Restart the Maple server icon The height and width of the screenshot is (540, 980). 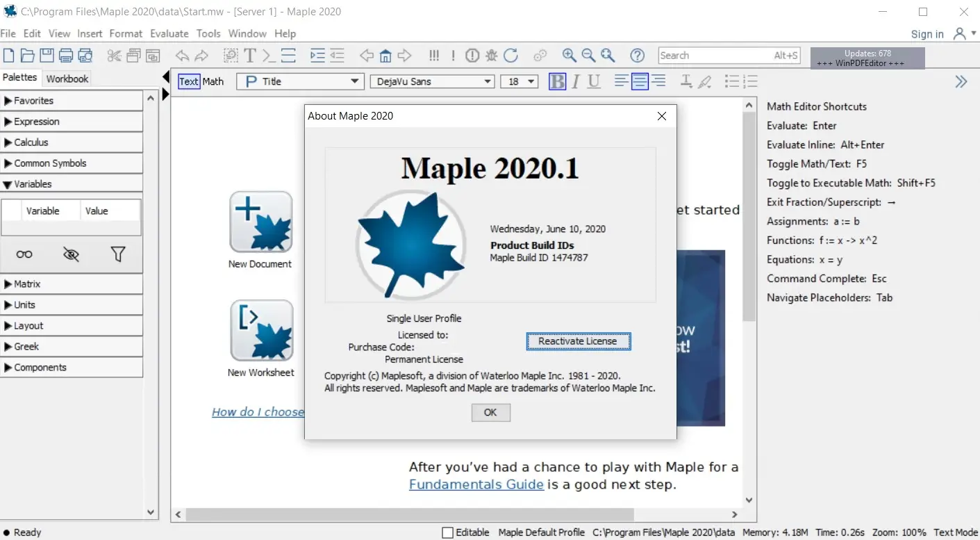[x=511, y=56]
